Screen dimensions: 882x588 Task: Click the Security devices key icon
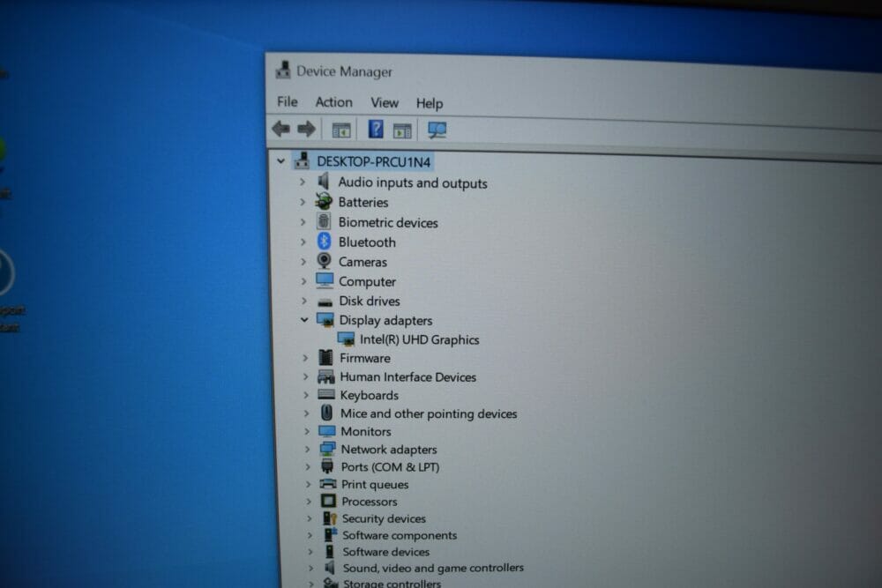(x=330, y=517)
